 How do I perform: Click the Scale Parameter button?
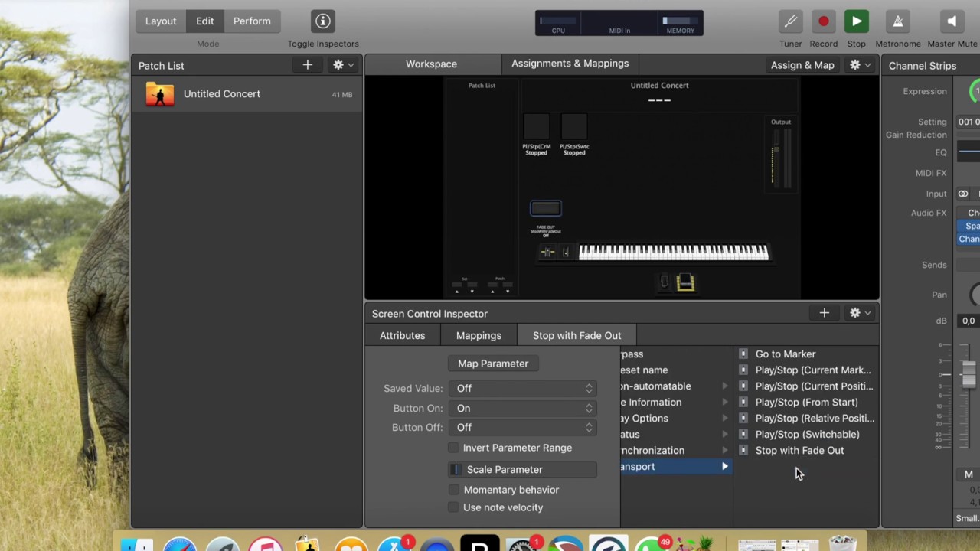click(522, 469)
